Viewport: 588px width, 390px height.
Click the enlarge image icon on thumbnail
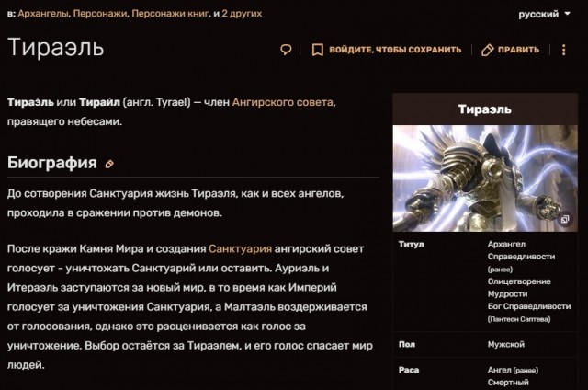(x=565, y=219)
